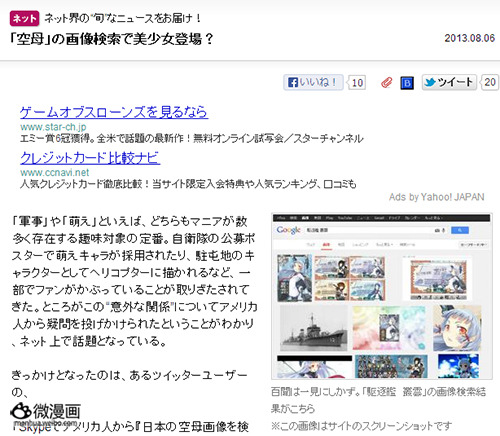The height and width of the screenshot is (436, 500).
Task: Click the ccnavi ad description 人気クレジットカード徹底比較
Action: [188, 184]
